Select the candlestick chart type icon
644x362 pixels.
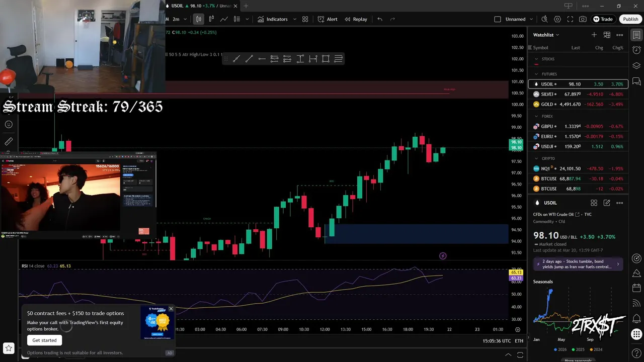pyautogui.click(x=199, y=19)
